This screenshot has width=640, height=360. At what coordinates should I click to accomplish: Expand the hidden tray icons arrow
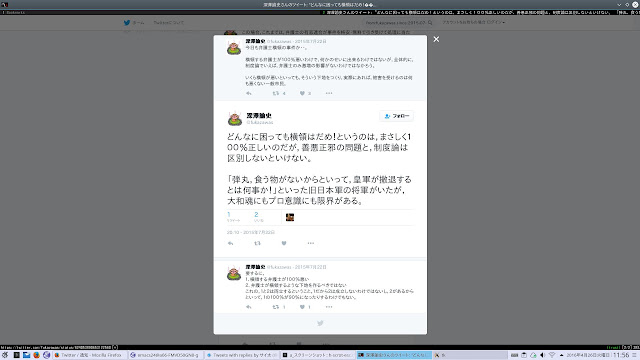(562, 355)
